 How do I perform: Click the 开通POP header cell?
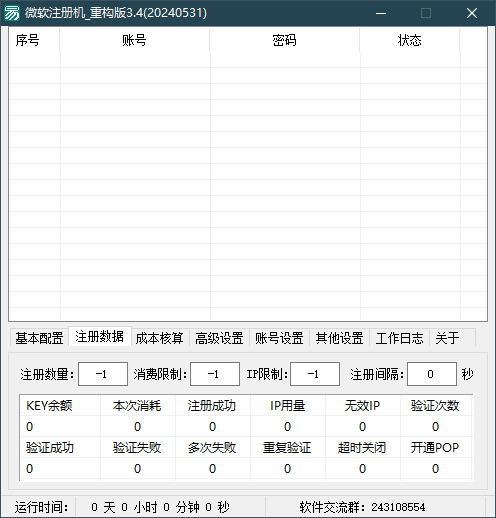(435, 447)
